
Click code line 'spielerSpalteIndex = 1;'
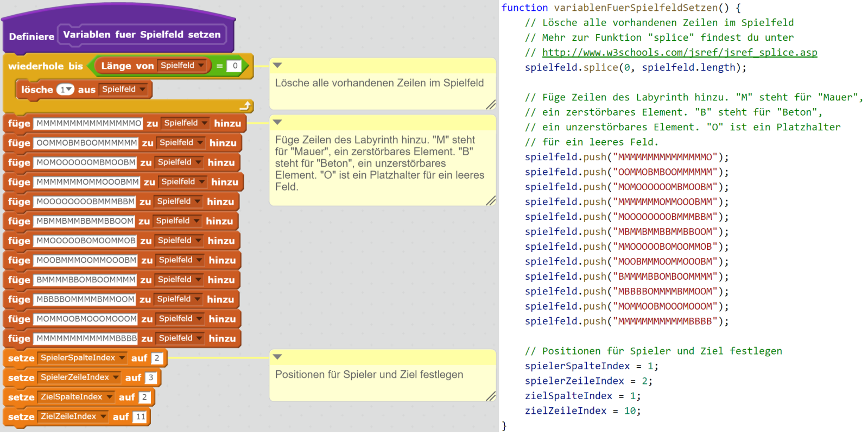[x=592, y=366]
